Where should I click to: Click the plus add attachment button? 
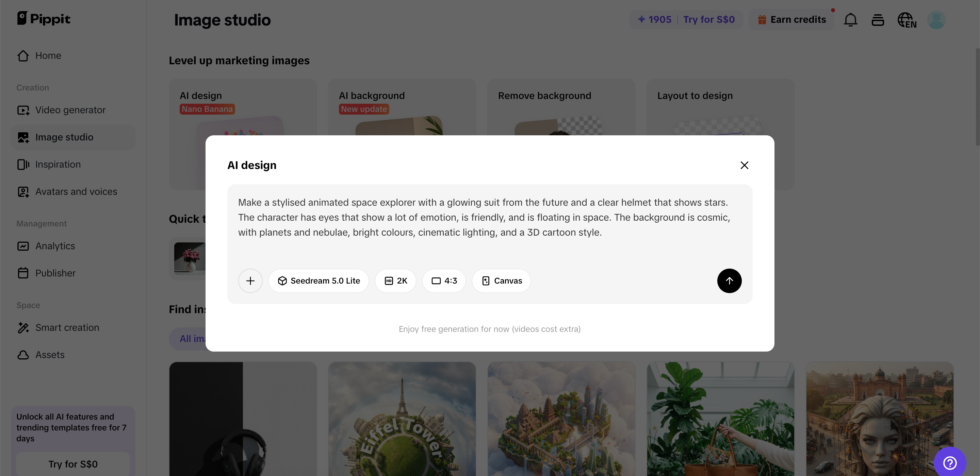[250, 280]
